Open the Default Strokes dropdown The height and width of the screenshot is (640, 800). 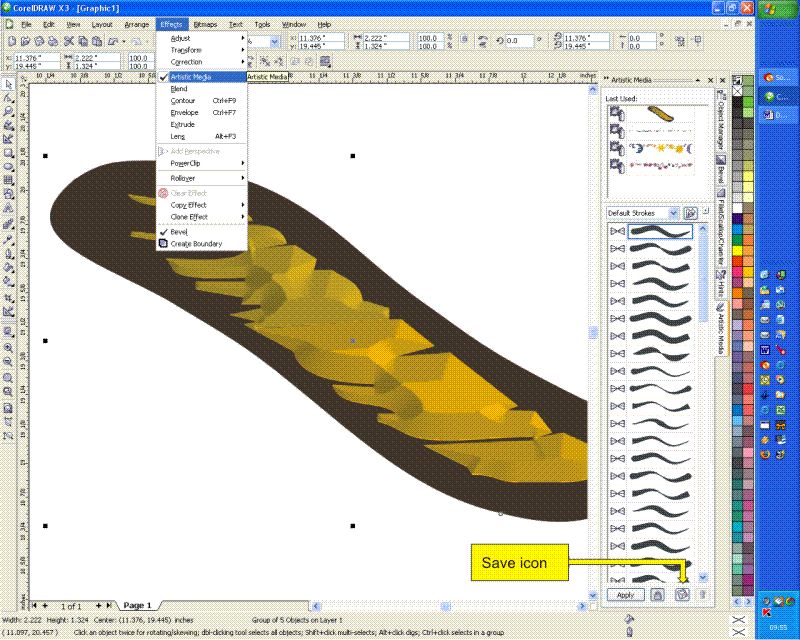674,213
